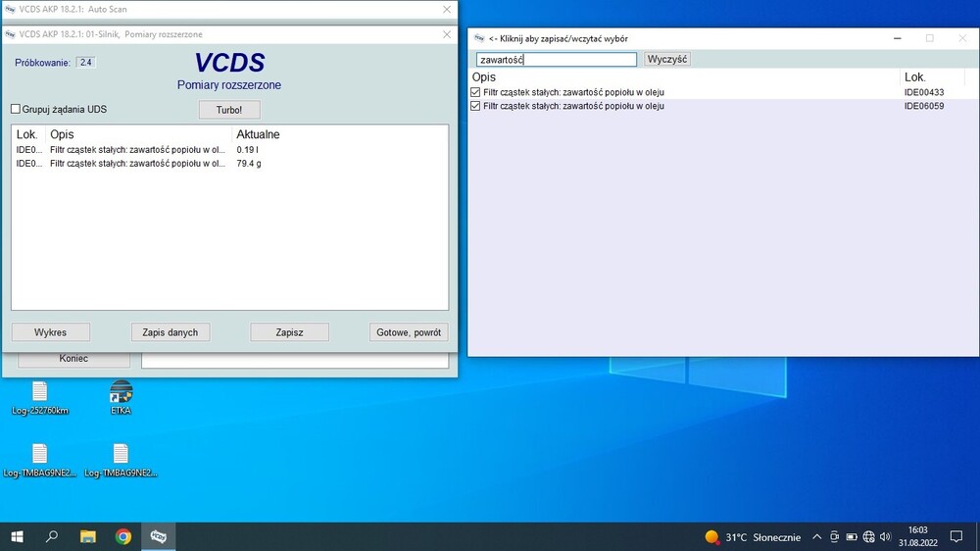Viewport: 980px width, 551px height.
Task: Click the Zapis danych button
Action: tap(170, 332)
